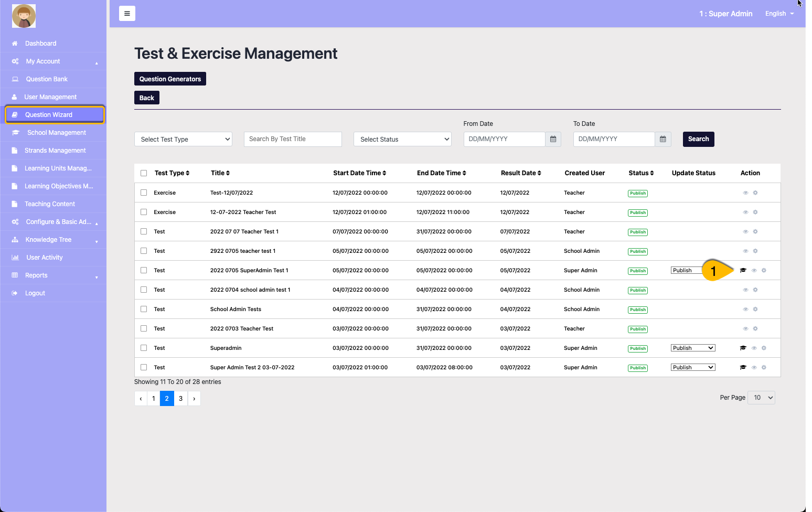812x512 pixels.
Task: Open the From Date calendar picker icon
Action: point(553,139)
